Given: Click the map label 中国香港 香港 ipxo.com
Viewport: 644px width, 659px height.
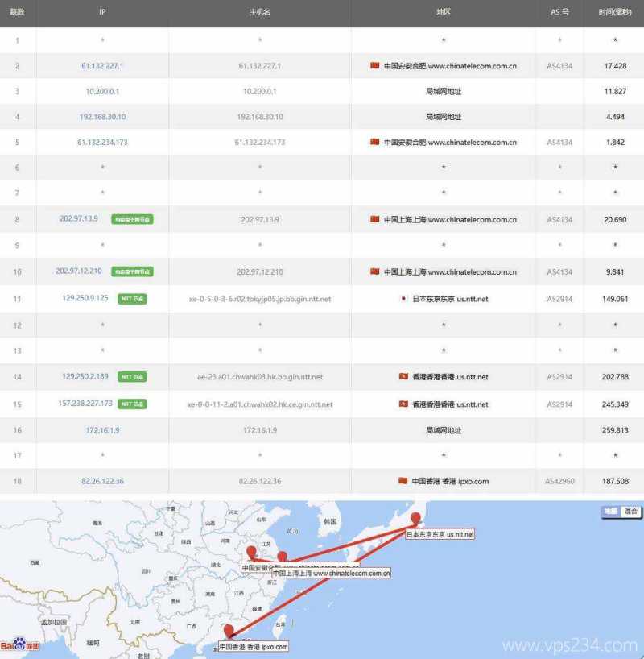Looking at the screenshot, I should [254, 646].
